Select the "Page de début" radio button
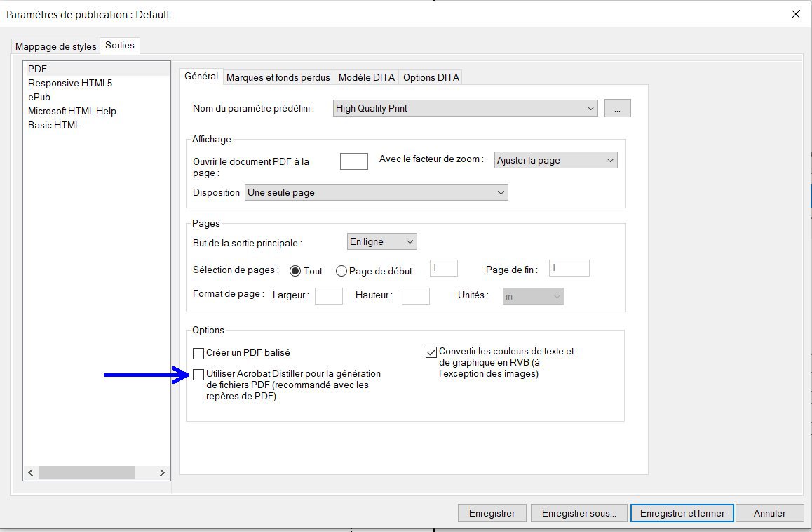812x532 pixels. 341,270
